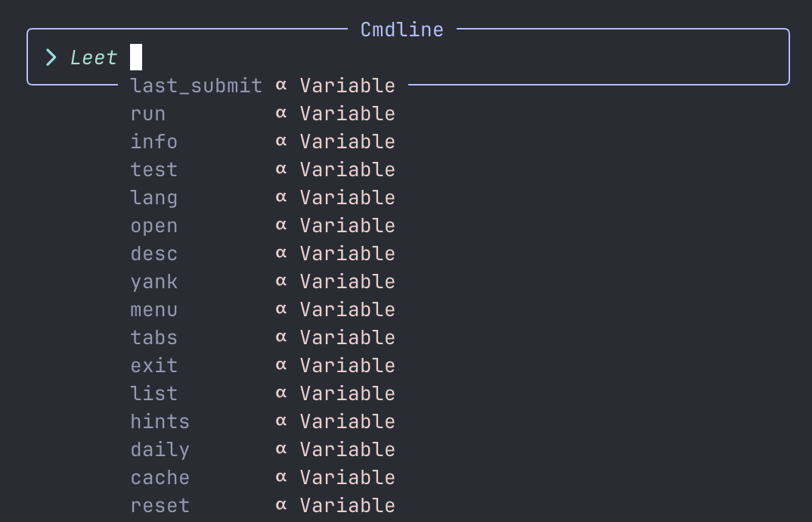Click the alpha icon next to yank
This screenshot has height=522, width=812.
281,281
